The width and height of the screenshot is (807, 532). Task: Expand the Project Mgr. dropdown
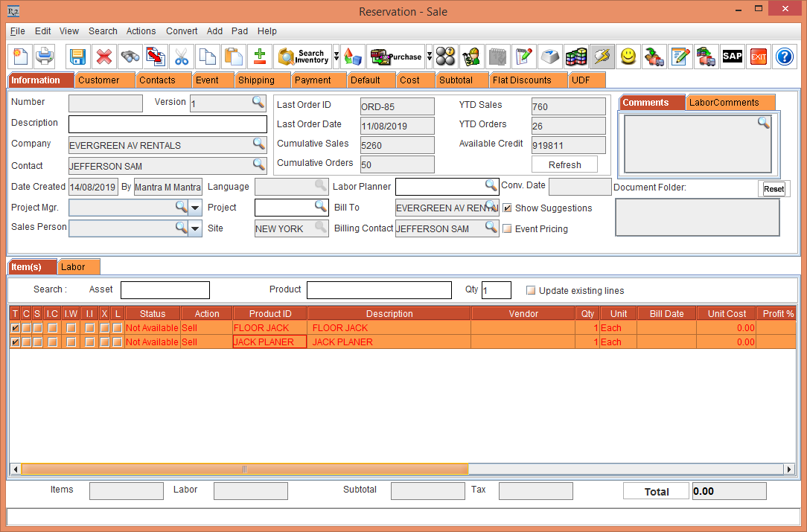(x=195, y=207)
